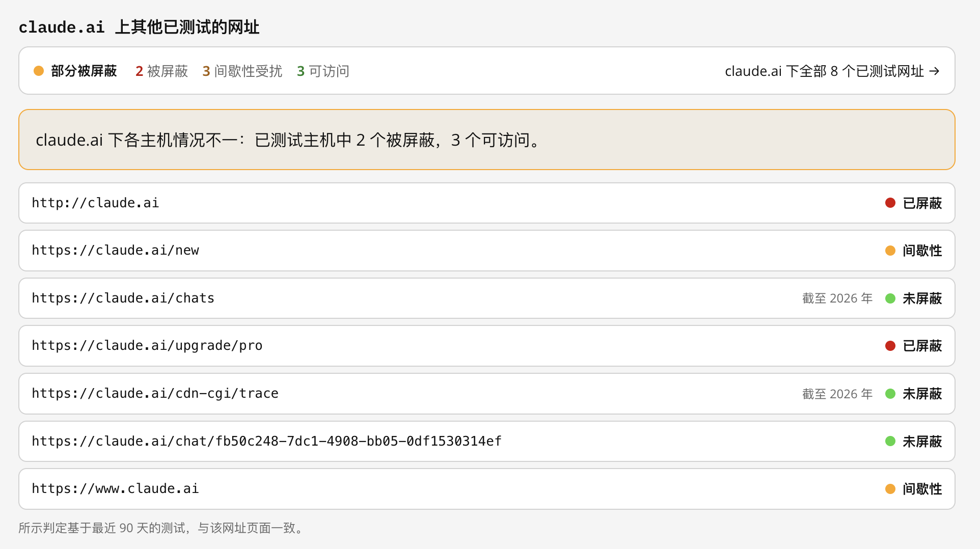The height and width of the screenshot is (549, 980).
Task: Click the footnote 所示判定基于最近 90 天的测试
Action: pyautogui.click(x=161, y=528)
